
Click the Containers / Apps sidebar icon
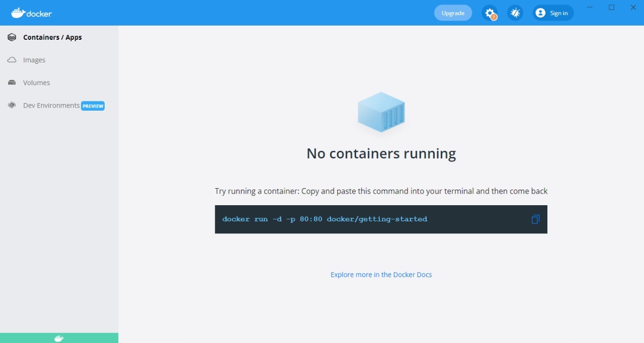12,37
